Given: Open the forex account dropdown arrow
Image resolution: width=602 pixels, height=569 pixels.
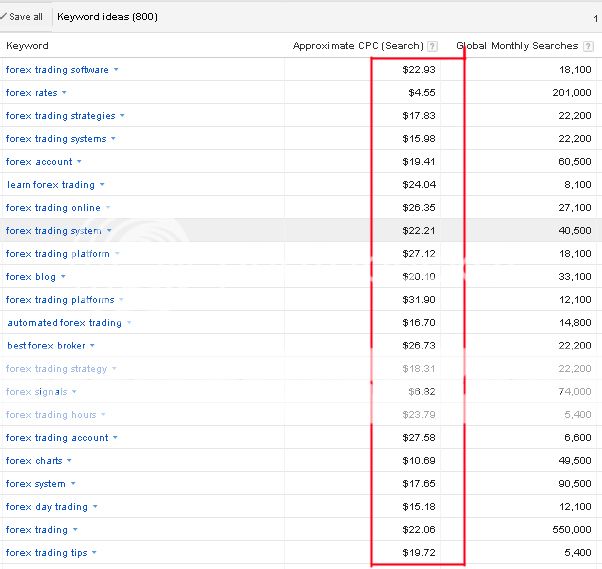Looking at the screenshot, I should click(x=80, y=162).
